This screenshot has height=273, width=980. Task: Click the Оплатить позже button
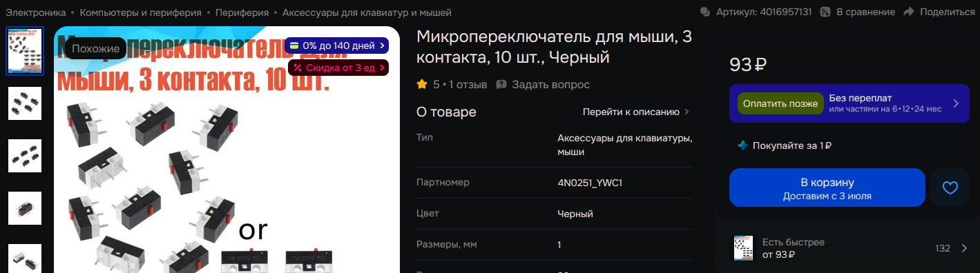(780, 103)
